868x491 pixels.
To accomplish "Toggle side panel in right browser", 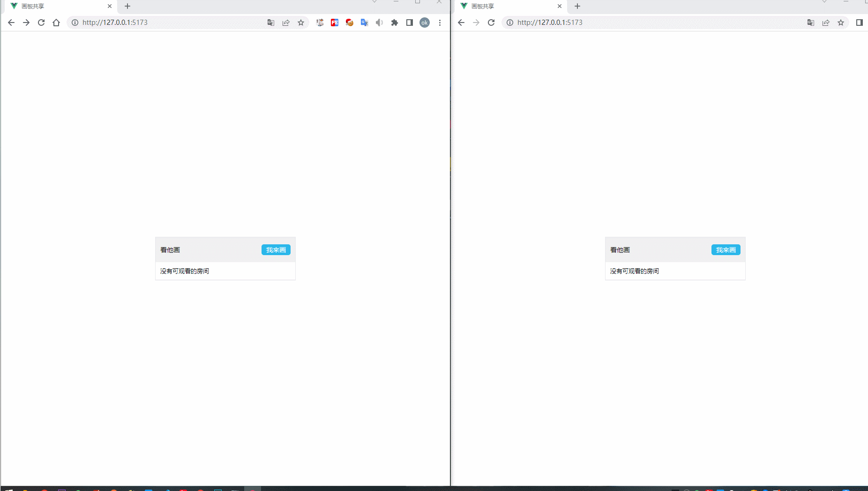I will pyautogui.click(x=859, y=23).
